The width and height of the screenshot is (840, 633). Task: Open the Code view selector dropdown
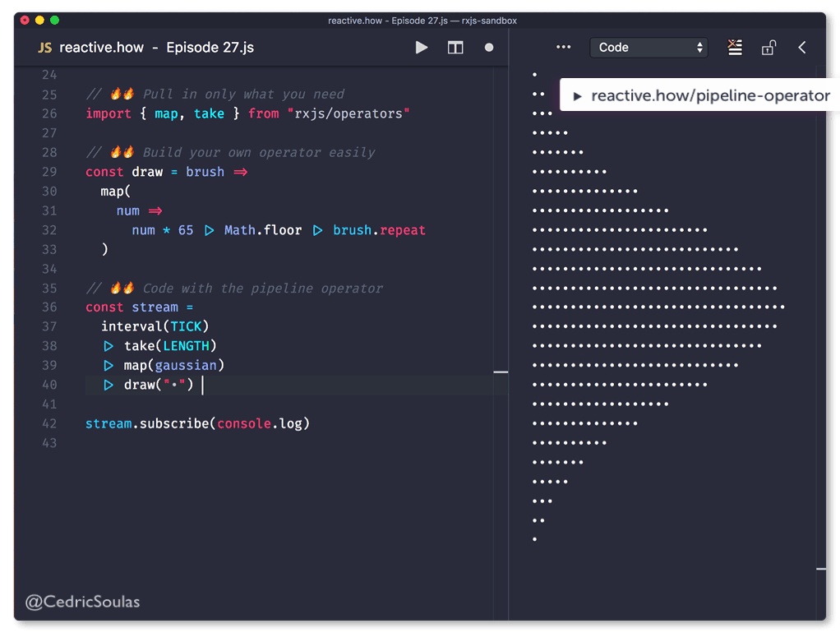click(648, 47)
